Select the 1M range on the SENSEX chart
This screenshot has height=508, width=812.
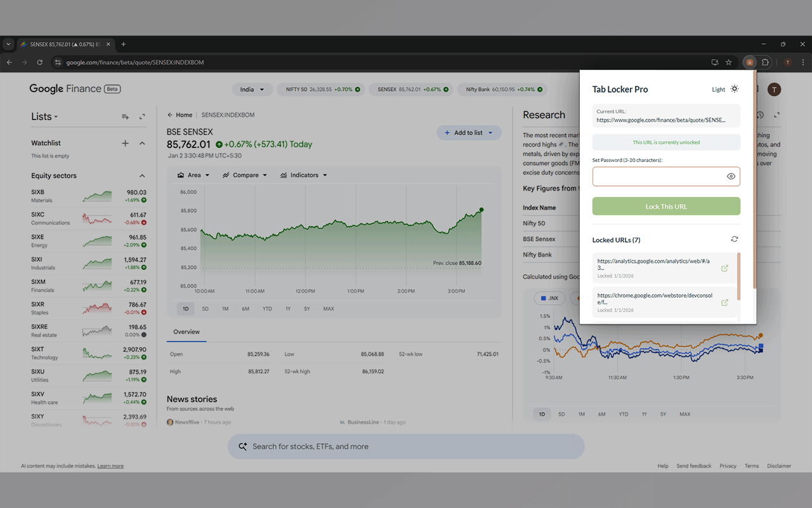[225, 309]
